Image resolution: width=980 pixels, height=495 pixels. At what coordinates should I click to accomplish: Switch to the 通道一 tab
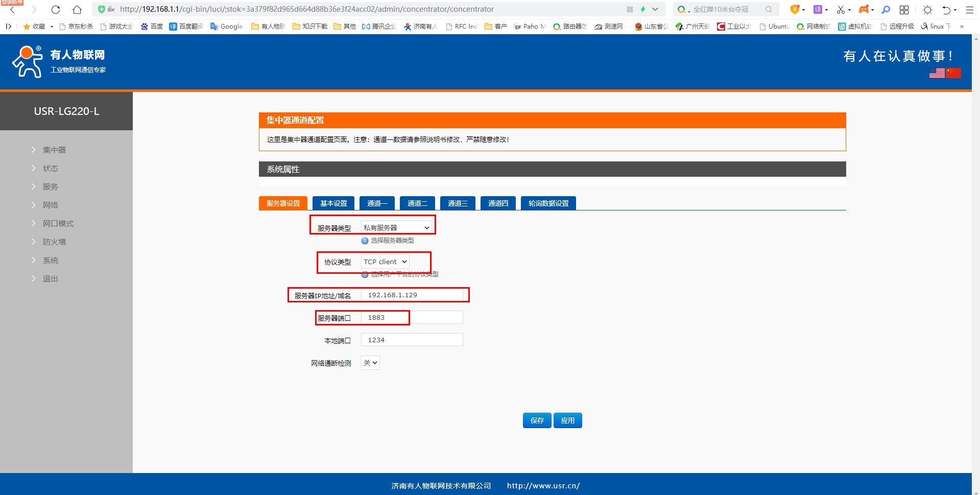pos(377,203)
